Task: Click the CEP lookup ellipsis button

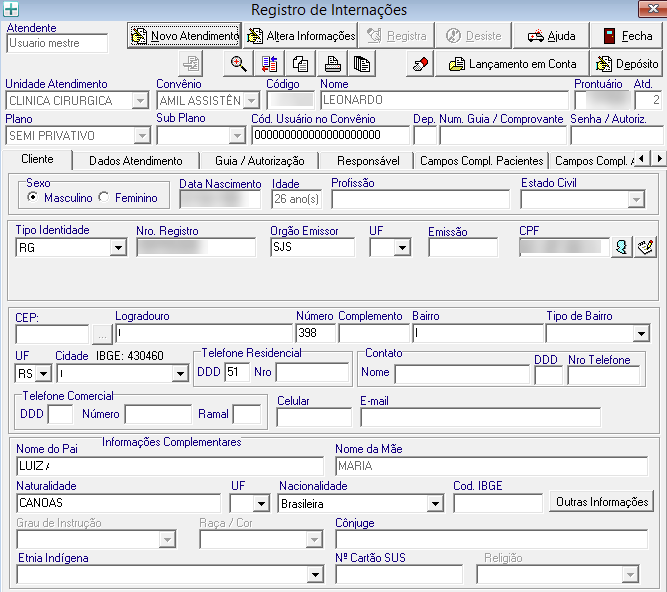Action: 102,334
